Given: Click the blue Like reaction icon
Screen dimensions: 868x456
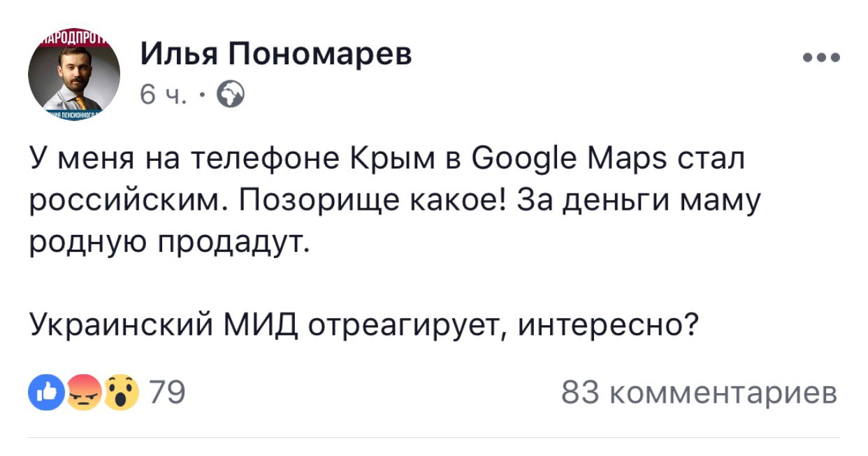Looking at the screenshot, I should tap(44, 394).
